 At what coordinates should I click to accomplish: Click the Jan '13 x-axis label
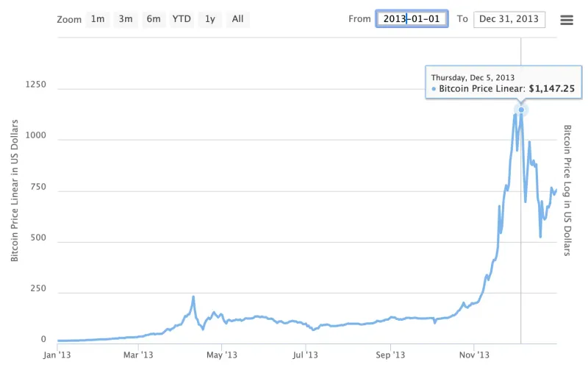[57, 355]
